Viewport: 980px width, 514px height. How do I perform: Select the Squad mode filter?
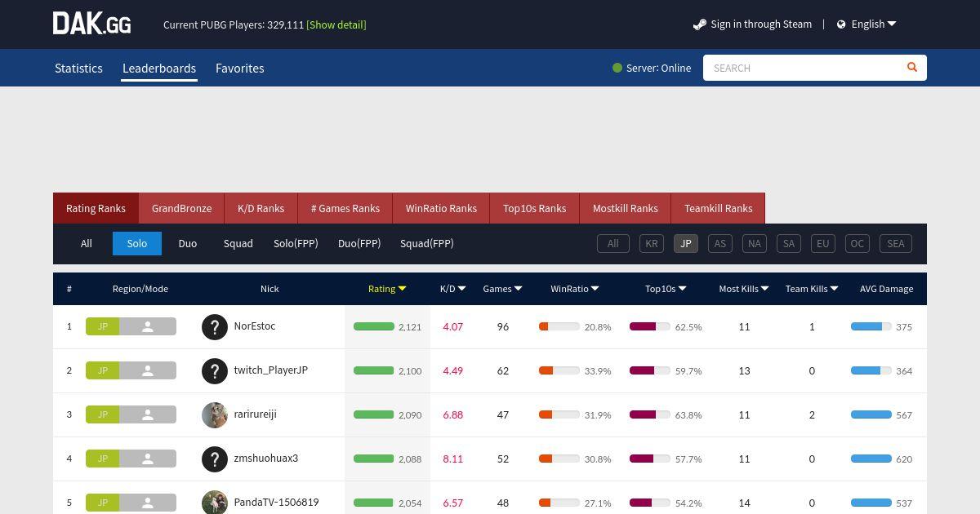click(238, 243)
